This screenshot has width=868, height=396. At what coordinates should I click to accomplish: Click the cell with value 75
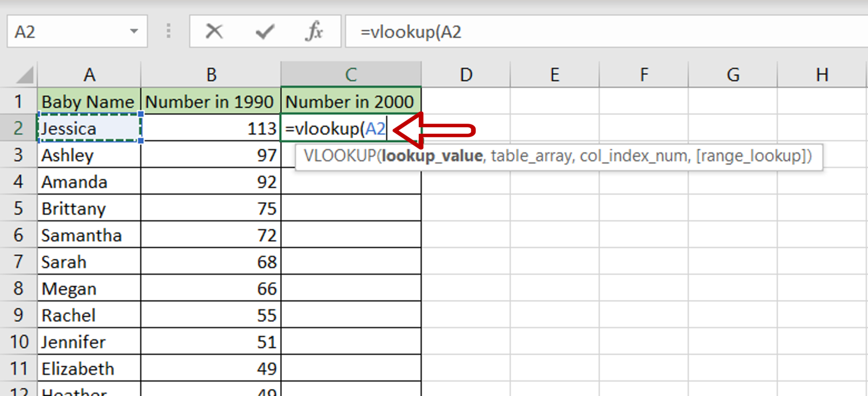(211, 208)
